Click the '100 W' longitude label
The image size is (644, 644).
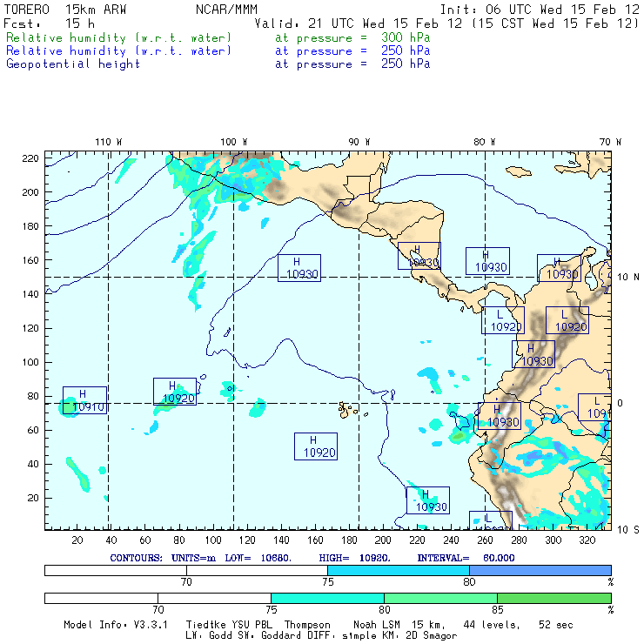coord(234,142)
